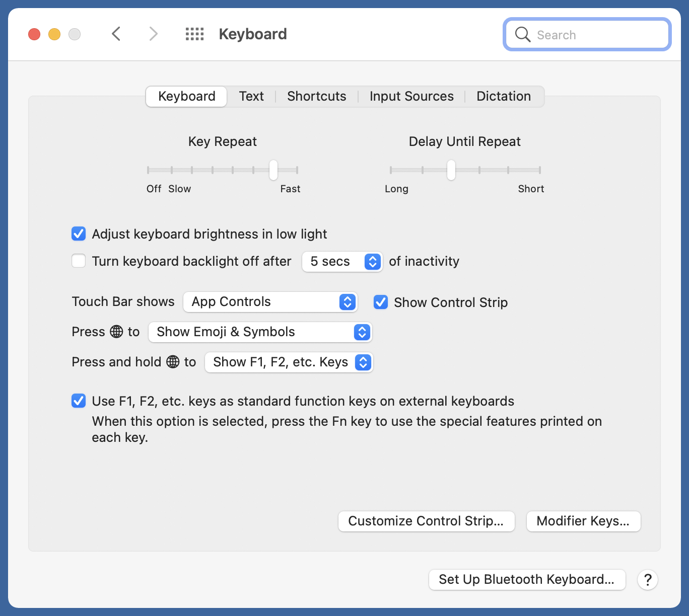This screenshot has height=616, width=689.
Task: Toggle F1, F2 standard function keys checkbox
Action: tap(79, 401)
